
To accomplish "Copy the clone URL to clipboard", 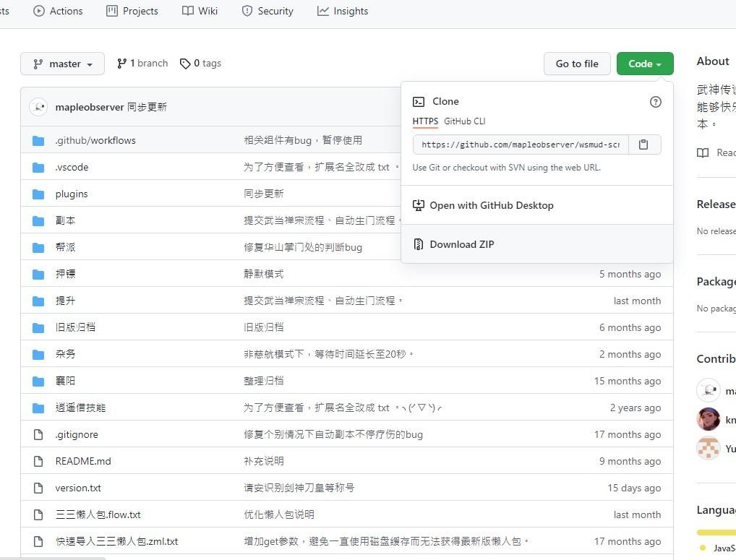I will (x=643, y=145).
